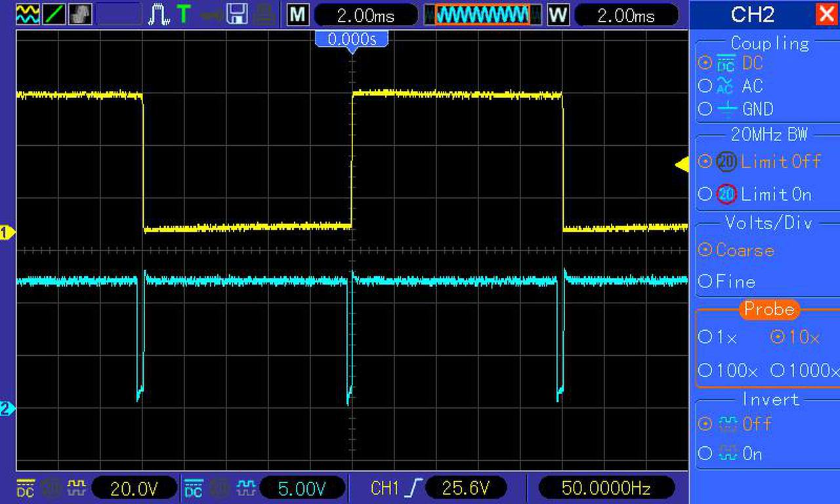Click the grayed-out printer icon

(264, 14)
